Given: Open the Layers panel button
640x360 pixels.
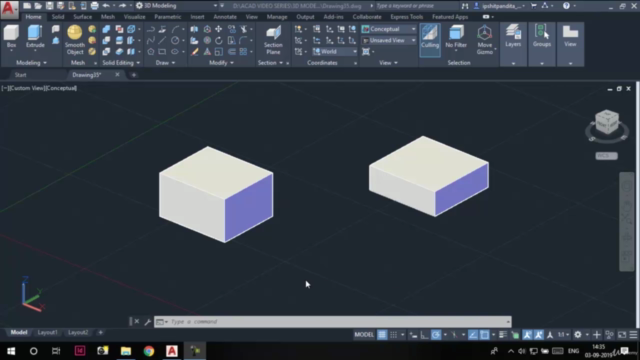Looking at the screenshot, I should (x=513, y=36).
